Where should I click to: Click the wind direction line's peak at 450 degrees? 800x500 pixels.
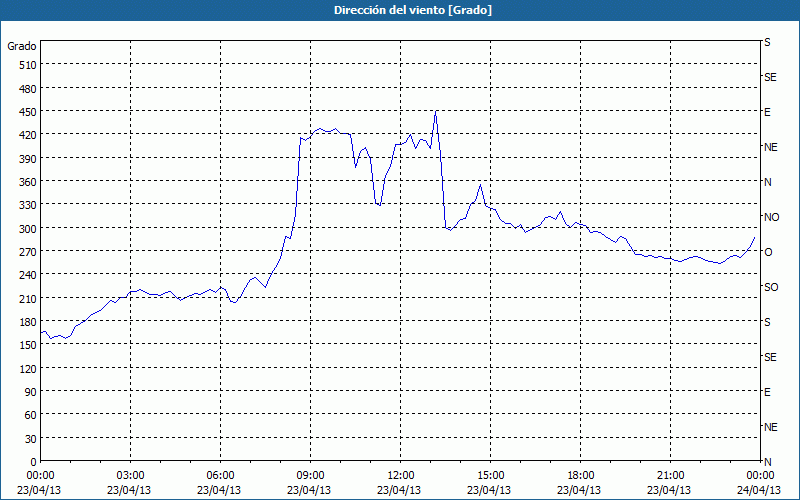click(x=435, y=111)
